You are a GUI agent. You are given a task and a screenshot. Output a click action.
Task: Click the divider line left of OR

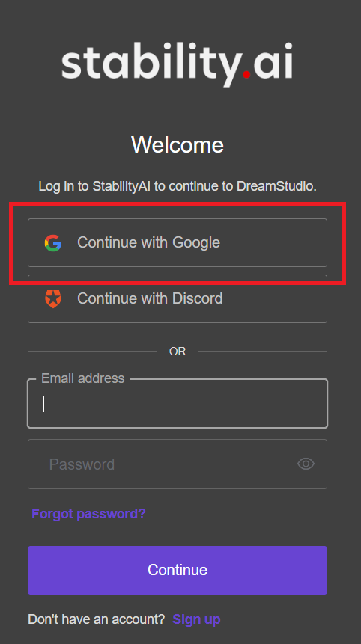click(x=92, y=351)
